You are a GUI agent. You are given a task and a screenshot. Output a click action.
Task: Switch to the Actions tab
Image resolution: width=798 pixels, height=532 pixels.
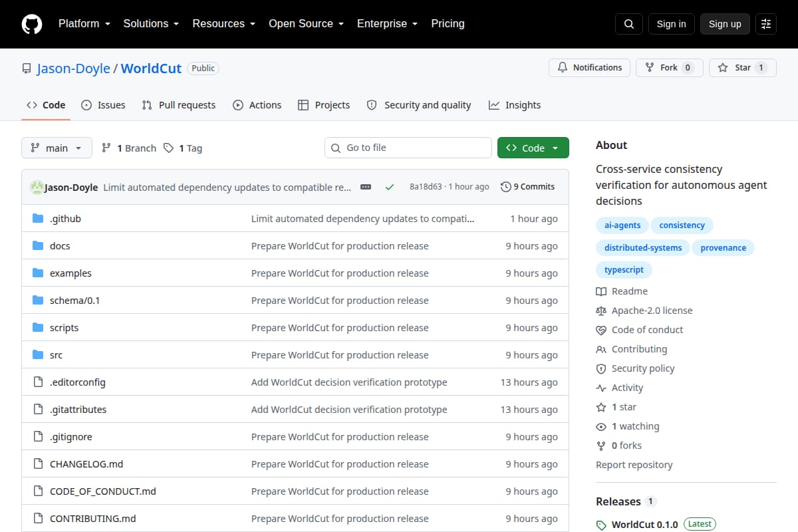[x=257, y=105]
